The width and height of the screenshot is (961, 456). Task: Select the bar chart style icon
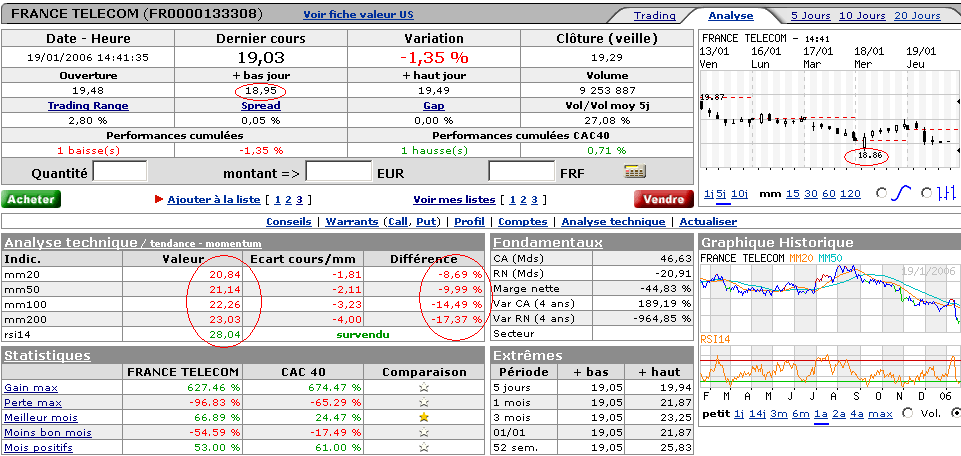click(947, 194)
